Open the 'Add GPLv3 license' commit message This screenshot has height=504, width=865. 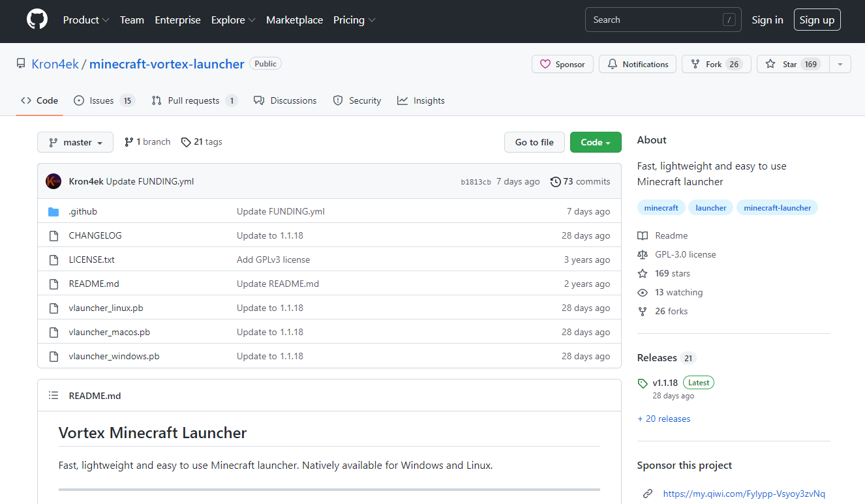273,259
